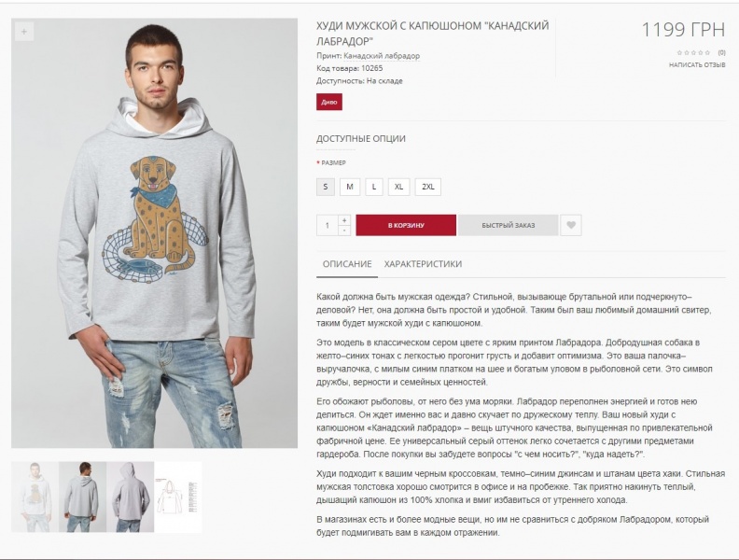
Task: Increase quantity with the plus stepper
Action: point(344,220)
